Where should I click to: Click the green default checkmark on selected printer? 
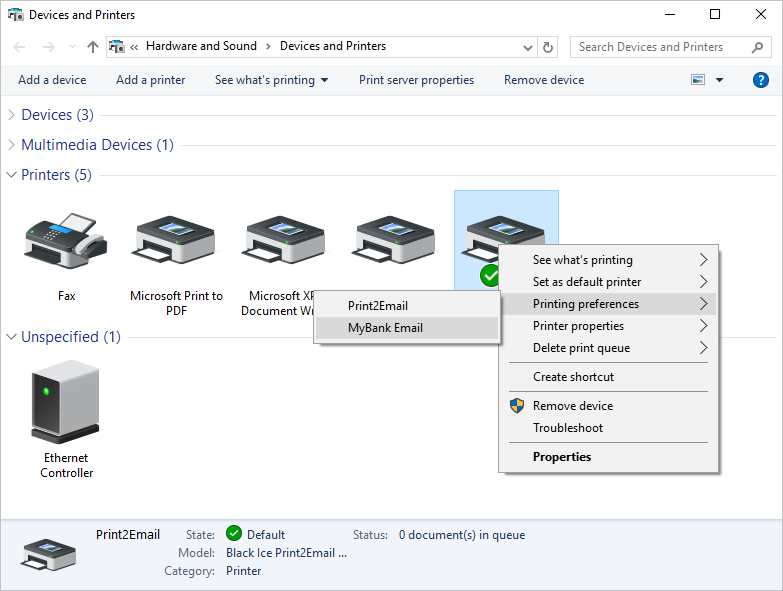(489, 276)
